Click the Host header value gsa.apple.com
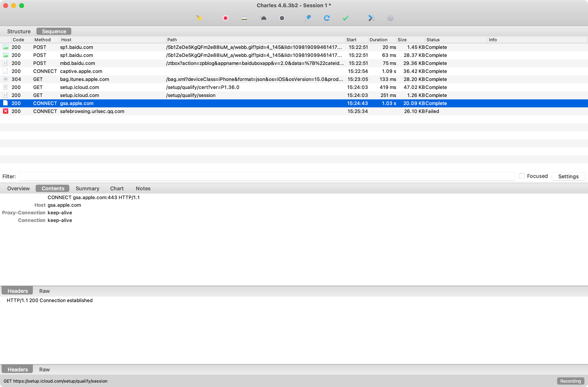588x387 pixels. point(64,205)
